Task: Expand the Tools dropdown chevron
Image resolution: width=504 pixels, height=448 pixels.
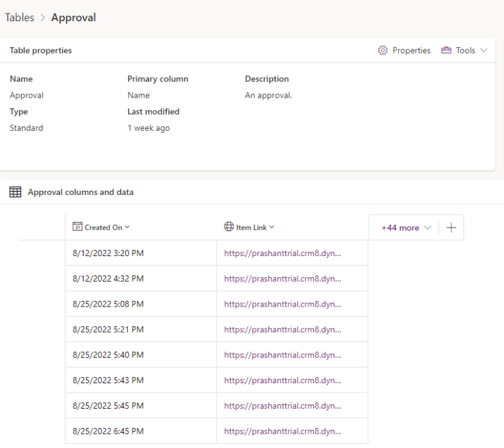Action: [x=483, y=50]
